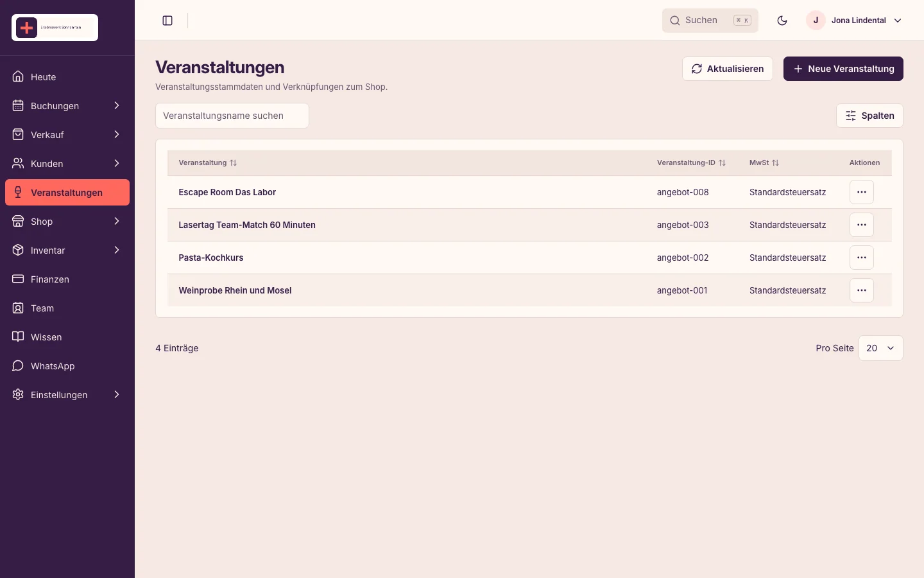
Task: Toggle the sidebar panel icon
Action: pyautogui.click(x=167, y=21)
